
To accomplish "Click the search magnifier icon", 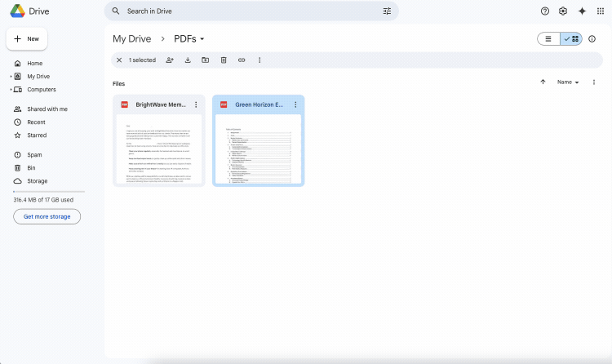I will (116, 11).
